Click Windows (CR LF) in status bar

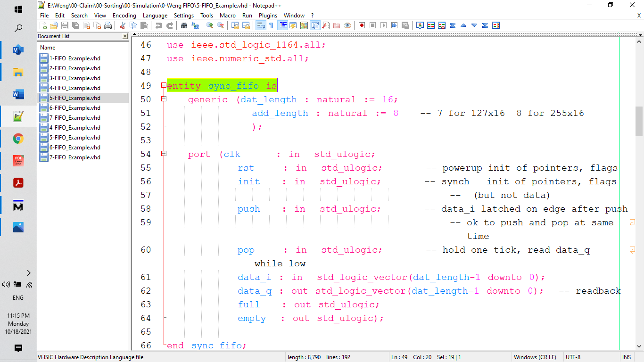[535, 357]
